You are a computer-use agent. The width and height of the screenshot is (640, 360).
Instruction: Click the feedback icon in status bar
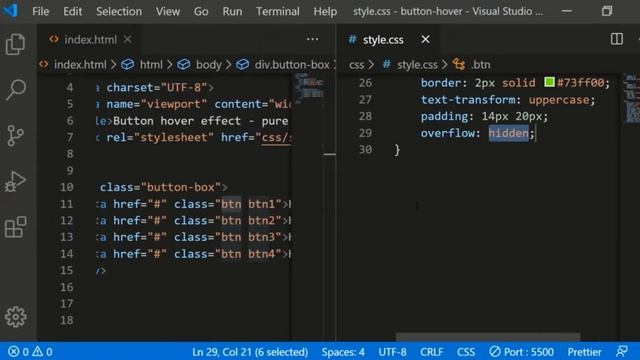(x=622, y=351)
